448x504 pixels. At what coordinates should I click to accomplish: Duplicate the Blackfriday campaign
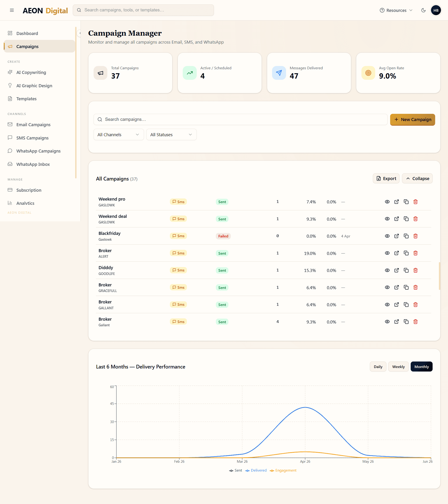pos(406,236)
